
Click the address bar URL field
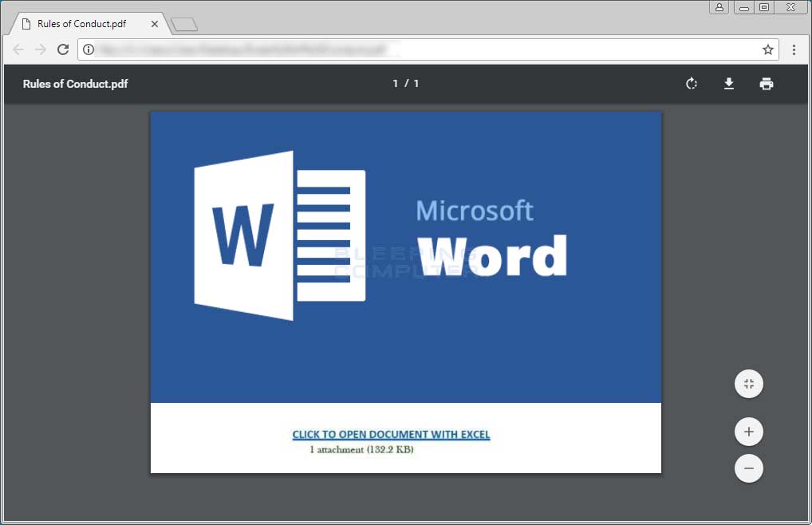[428, 49]
